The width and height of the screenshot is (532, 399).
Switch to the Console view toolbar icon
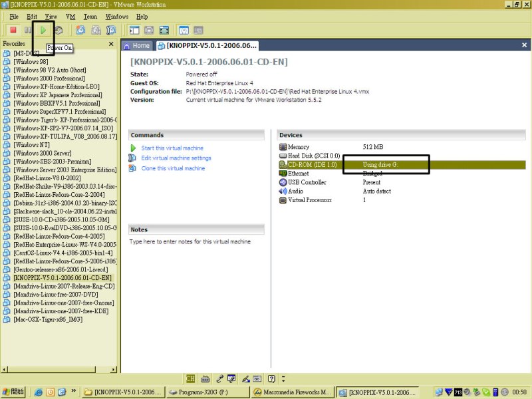tap(198, 30)
